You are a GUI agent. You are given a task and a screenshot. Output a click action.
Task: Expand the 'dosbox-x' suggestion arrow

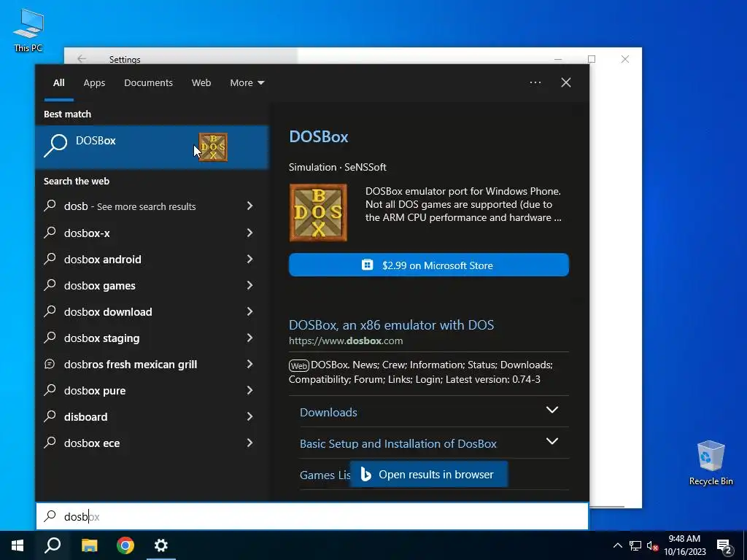point(249,233)
